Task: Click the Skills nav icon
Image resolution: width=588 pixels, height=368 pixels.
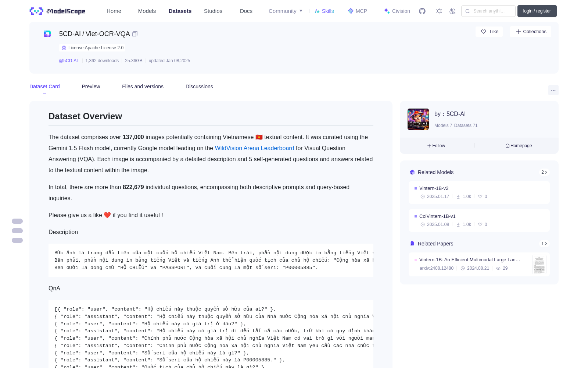Action: 317,11
